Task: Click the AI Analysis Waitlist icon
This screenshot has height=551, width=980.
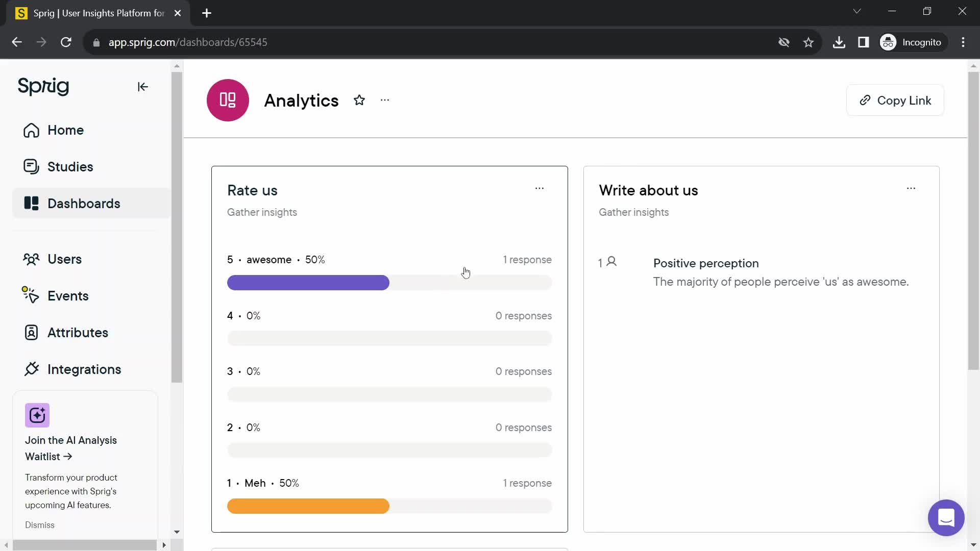Action: point(38,415)
